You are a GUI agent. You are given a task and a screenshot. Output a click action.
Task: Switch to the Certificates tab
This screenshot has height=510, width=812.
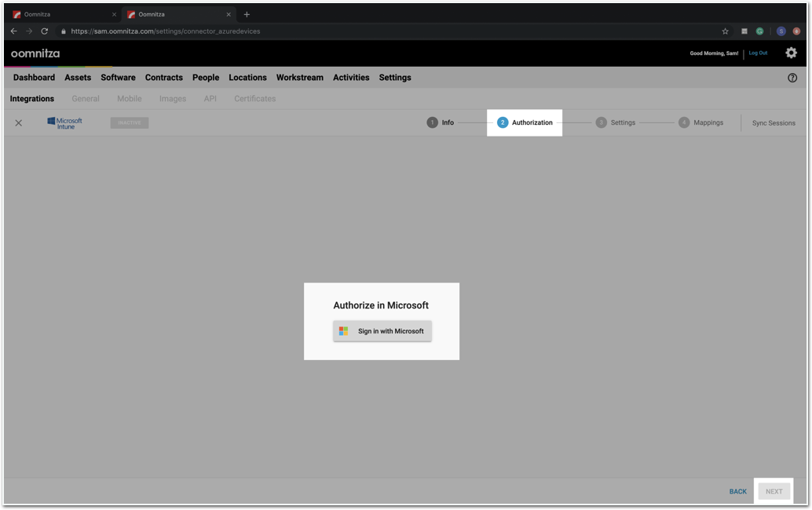[254, 99]
